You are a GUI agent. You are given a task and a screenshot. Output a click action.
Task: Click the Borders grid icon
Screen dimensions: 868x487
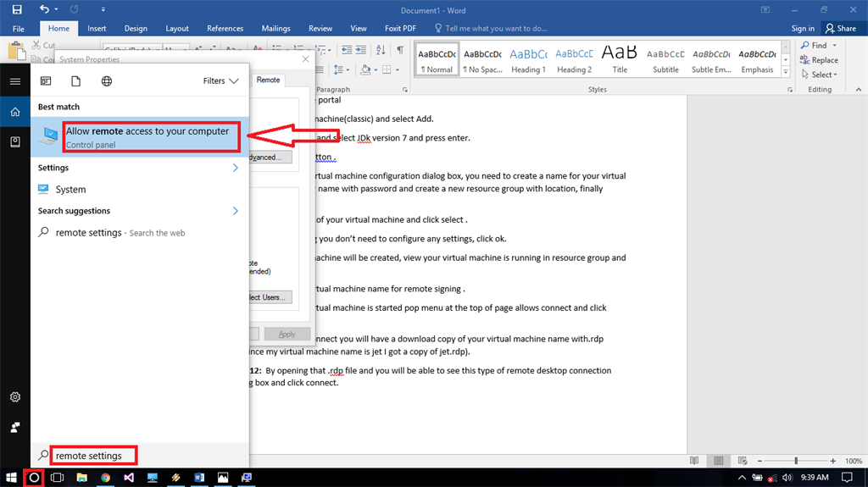pos(387,69)
